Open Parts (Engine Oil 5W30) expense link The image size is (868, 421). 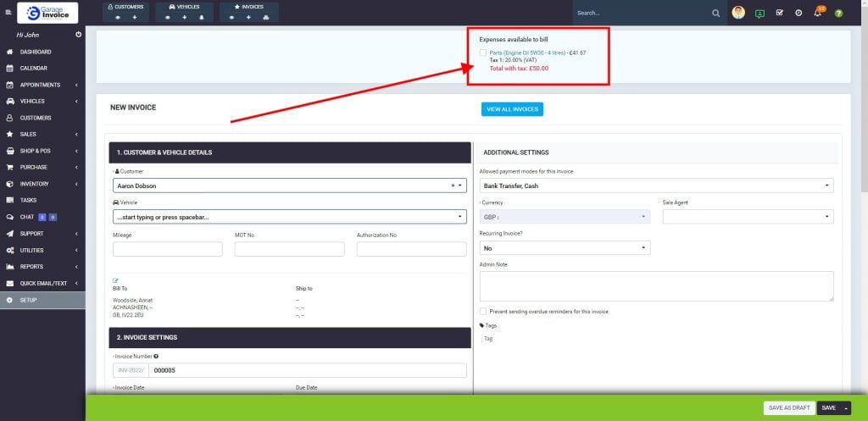527,53
